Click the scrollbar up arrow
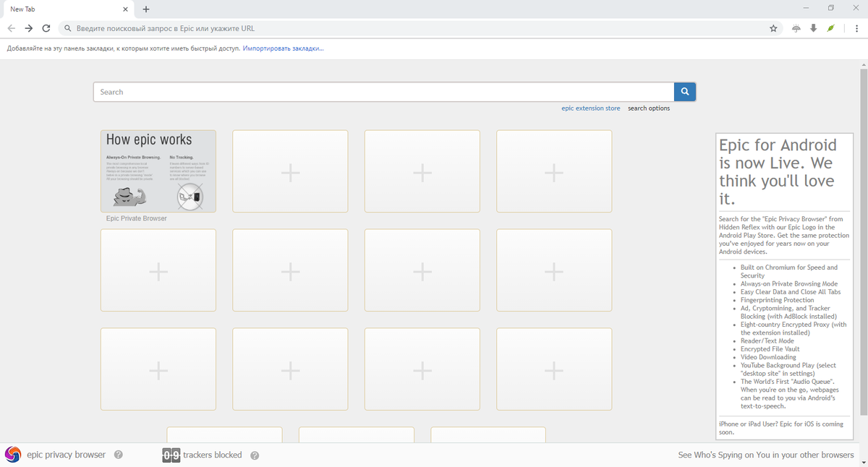868x467 pixels. pyautogui.click(x=863, y=65)
